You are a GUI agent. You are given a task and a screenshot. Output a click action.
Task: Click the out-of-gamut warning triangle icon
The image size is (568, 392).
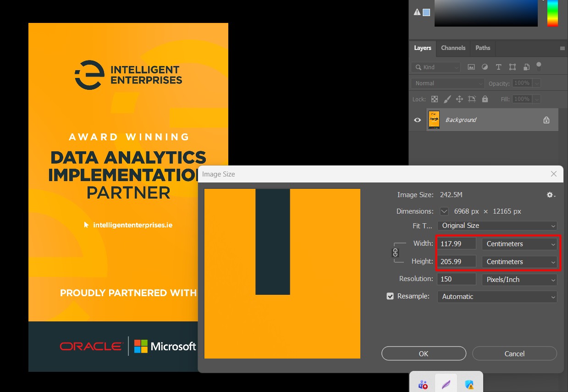pyautogui.click(x=417, y=12)
